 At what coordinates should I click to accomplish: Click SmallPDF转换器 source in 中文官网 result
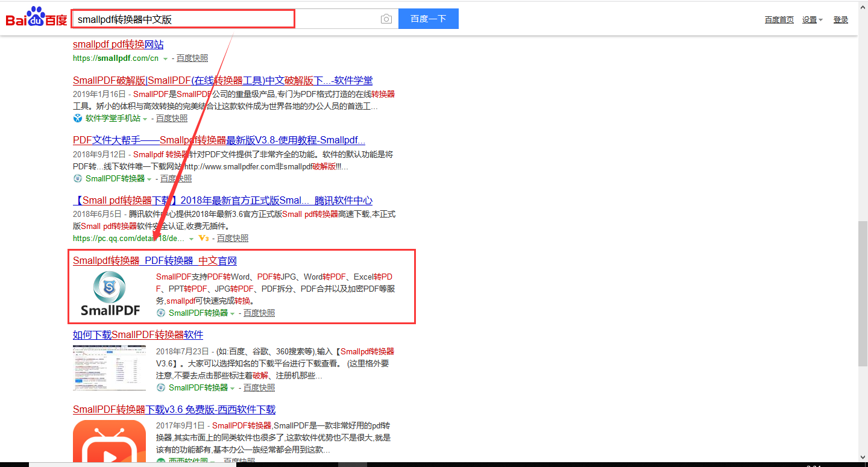pos(198,313)
